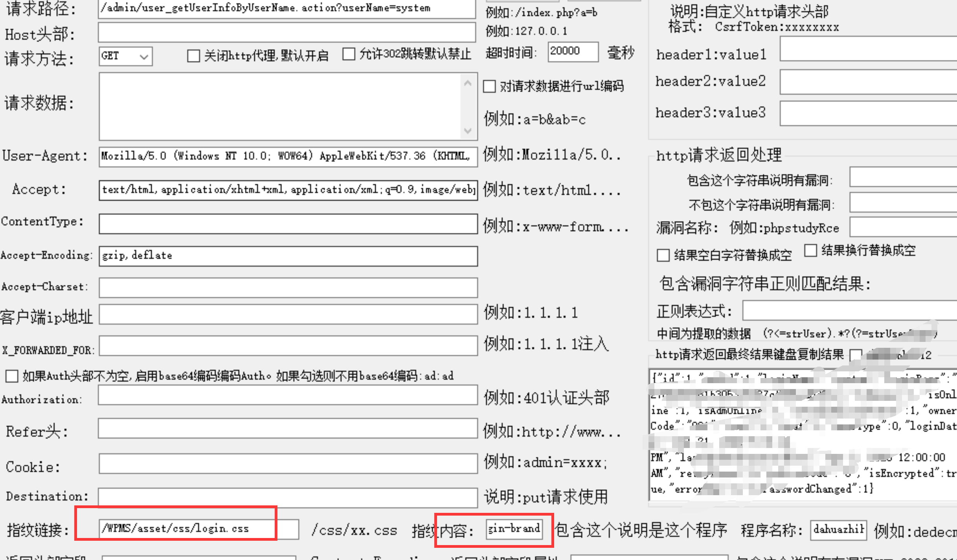The height and width of the screenshot is (560, 957).
Task: Focus the Host头部 input field
Action: (287, 33)
